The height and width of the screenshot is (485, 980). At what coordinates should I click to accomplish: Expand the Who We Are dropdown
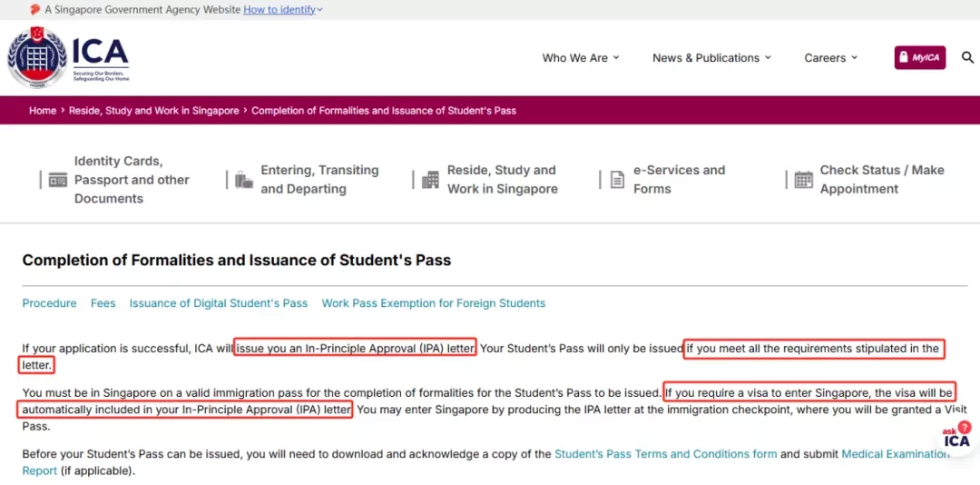pos(581,57)
